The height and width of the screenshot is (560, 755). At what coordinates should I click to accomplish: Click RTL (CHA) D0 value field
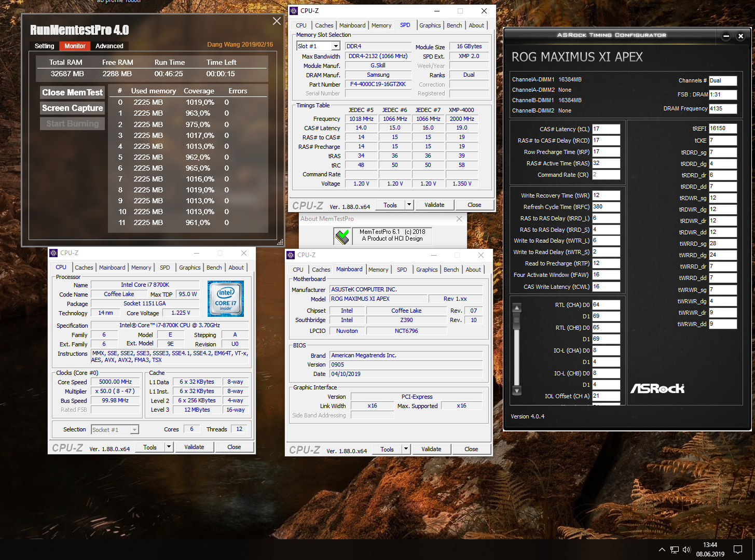pos(606,305)
